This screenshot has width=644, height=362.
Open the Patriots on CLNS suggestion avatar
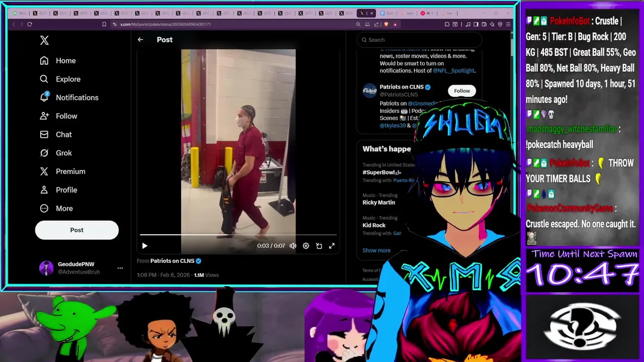[x=370, y=90]
